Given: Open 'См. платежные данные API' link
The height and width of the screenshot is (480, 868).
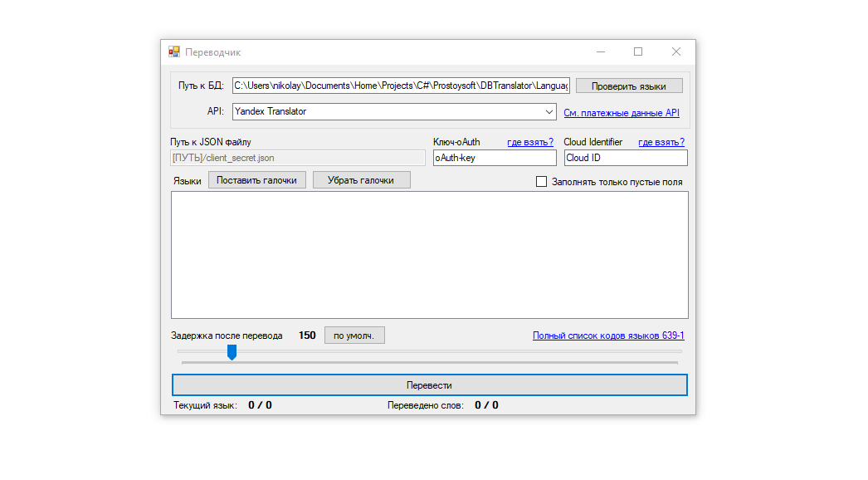Looking at the screenshot, I should (621, 113).
